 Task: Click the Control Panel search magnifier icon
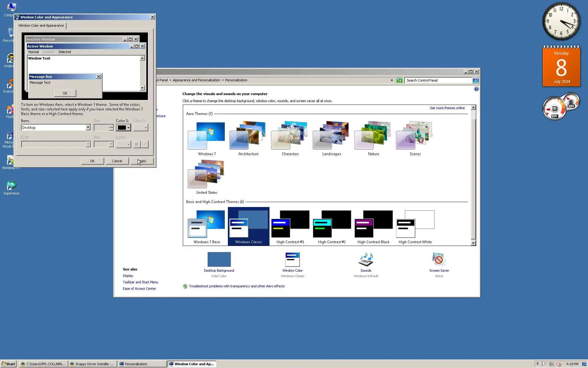[475, 80]
